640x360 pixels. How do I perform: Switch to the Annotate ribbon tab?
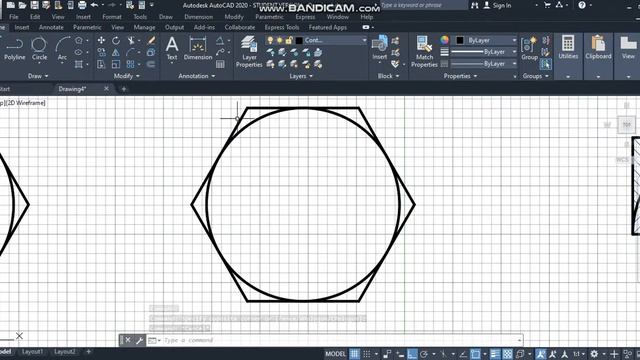coord(51,27)
